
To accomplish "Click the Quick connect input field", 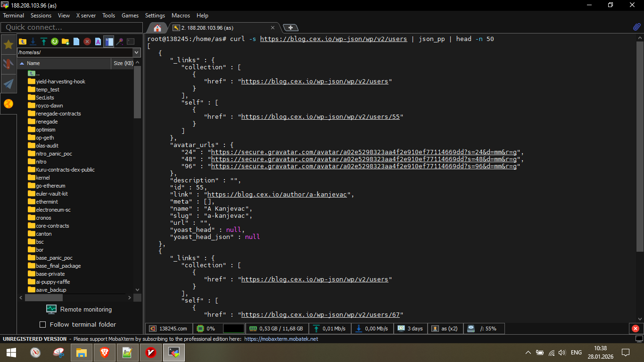I will click(72, 27).
